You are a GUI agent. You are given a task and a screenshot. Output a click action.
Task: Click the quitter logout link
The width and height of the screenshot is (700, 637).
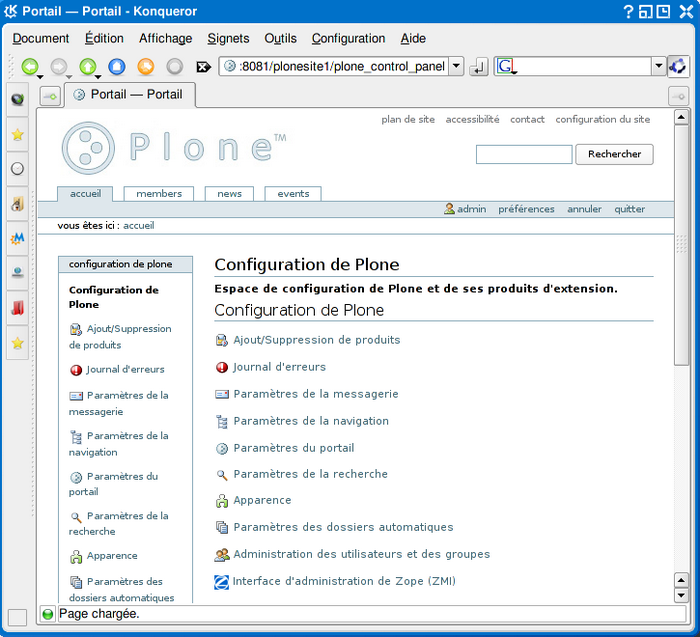(629, 209)
